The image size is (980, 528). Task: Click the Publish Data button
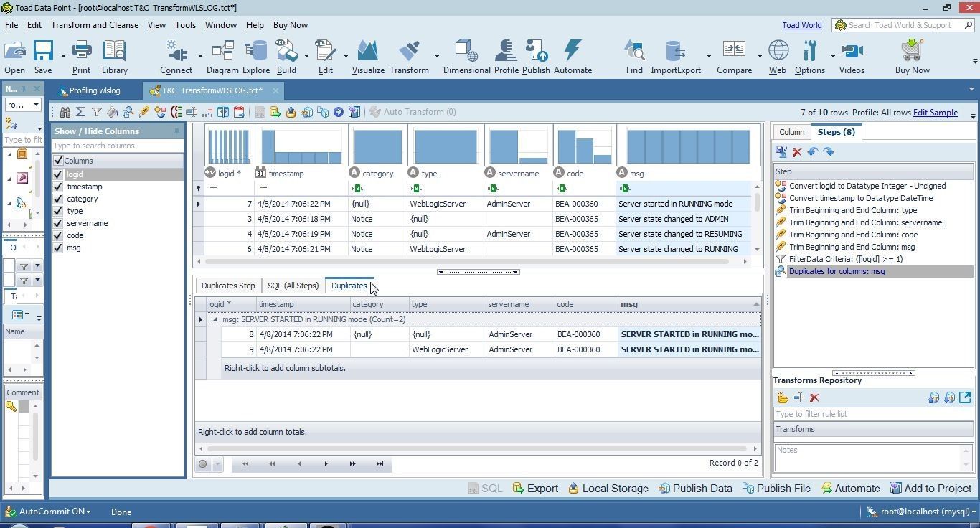pyautogui.click(x=695, y=489)
